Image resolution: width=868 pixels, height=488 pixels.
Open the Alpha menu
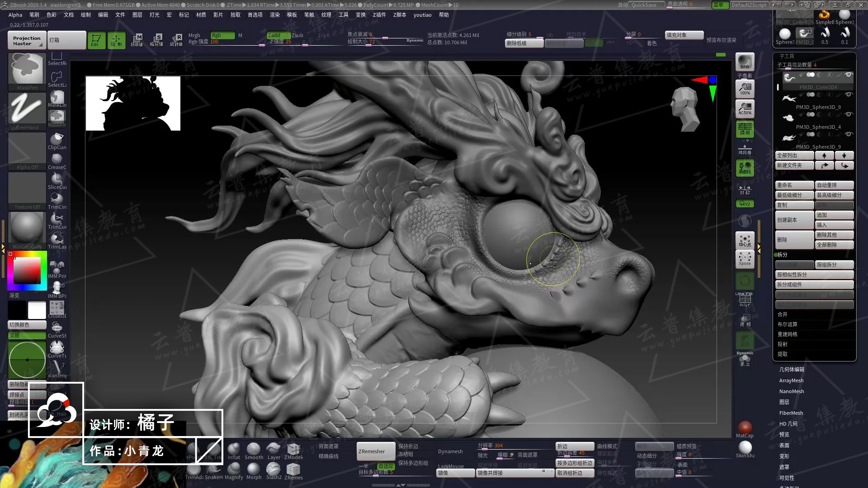coord(15,15)
